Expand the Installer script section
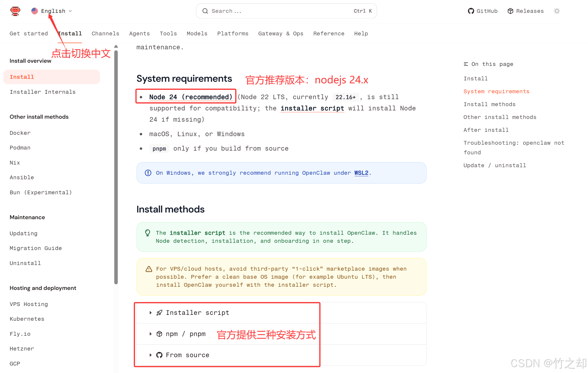588x373 pixels. (197, 312)
